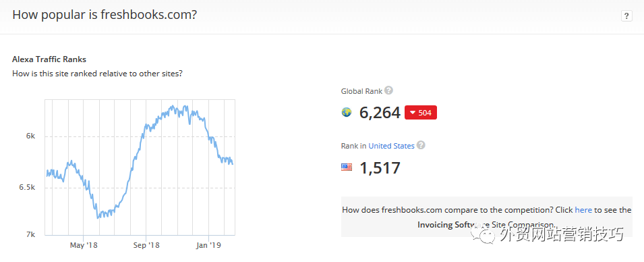Click the globe icon beside 6,264
Image resolution: width=644 pixels, height=262 pixels.
tap(347, 112)
